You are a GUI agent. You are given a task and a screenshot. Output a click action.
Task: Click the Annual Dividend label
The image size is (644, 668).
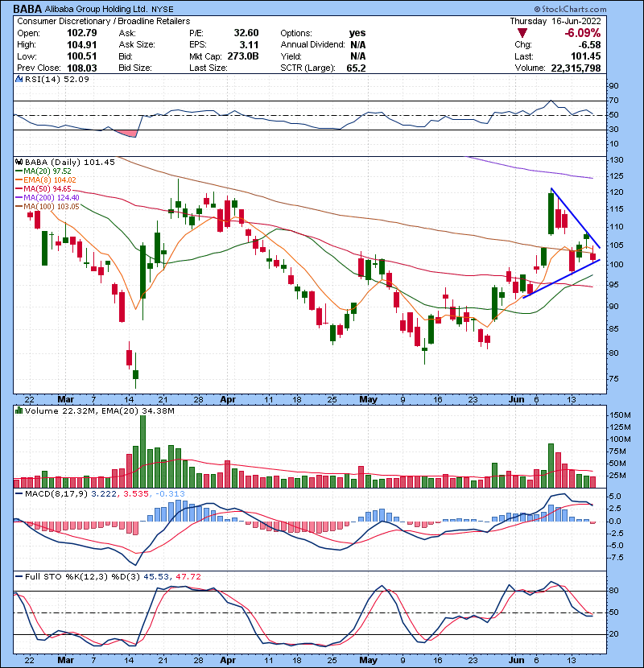click(313, 45)
